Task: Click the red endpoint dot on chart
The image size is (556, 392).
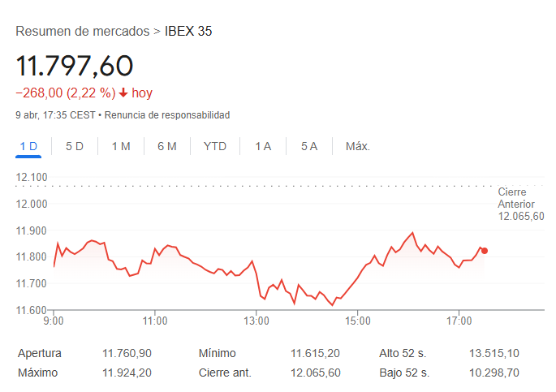Action: (x=485, y=251)
